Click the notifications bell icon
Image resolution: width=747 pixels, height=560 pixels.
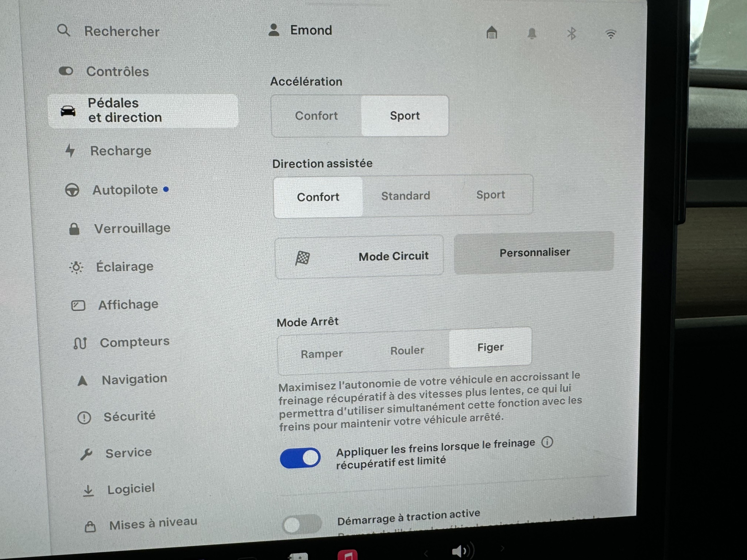[x=532, y=34]
